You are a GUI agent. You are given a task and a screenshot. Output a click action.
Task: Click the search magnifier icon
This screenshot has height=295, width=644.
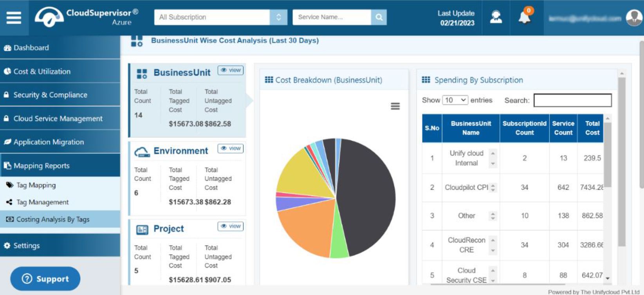click(x=379, y=17)
